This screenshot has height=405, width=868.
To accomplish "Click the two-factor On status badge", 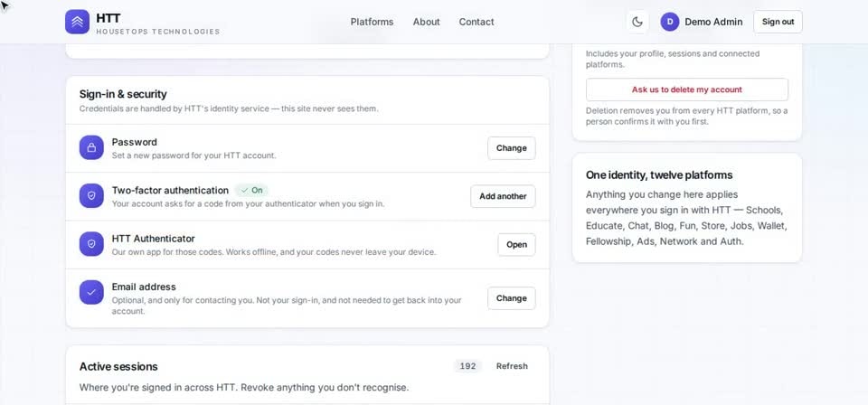I will click(x=252, y=190).
